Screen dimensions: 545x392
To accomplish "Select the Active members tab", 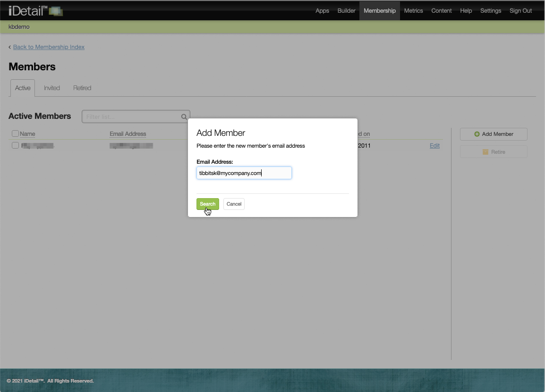I will tap(23, 88).
